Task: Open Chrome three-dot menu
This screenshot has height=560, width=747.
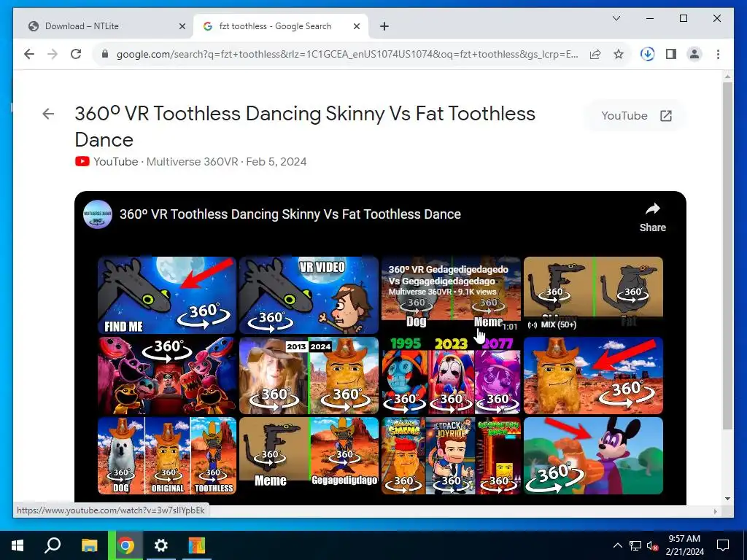Action: [x=718, y=54]
